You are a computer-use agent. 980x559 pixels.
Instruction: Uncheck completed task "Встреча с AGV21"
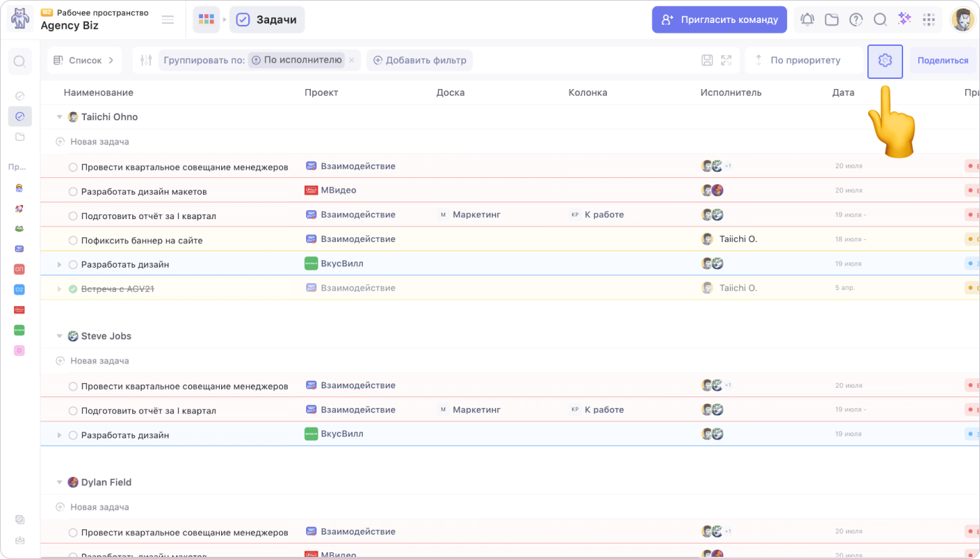[73, 289]
